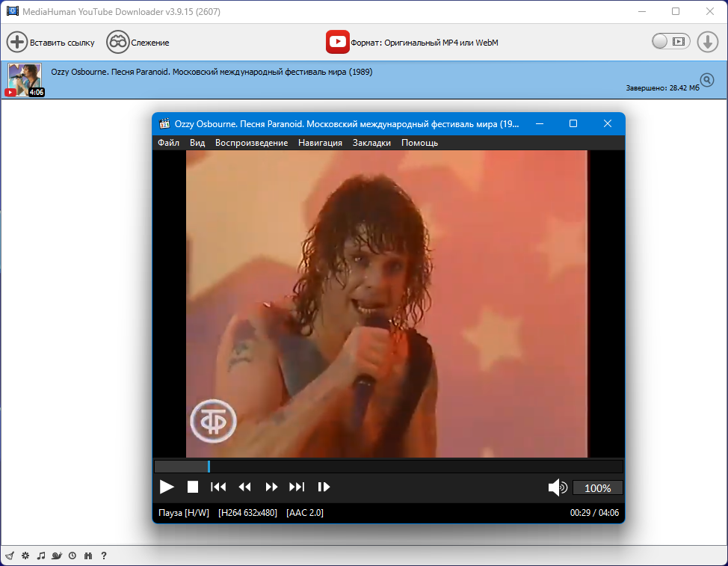Image resolution: width=728 pixels, height=566 pixels.
Task: Close the video player window
Action: point(607,123)
